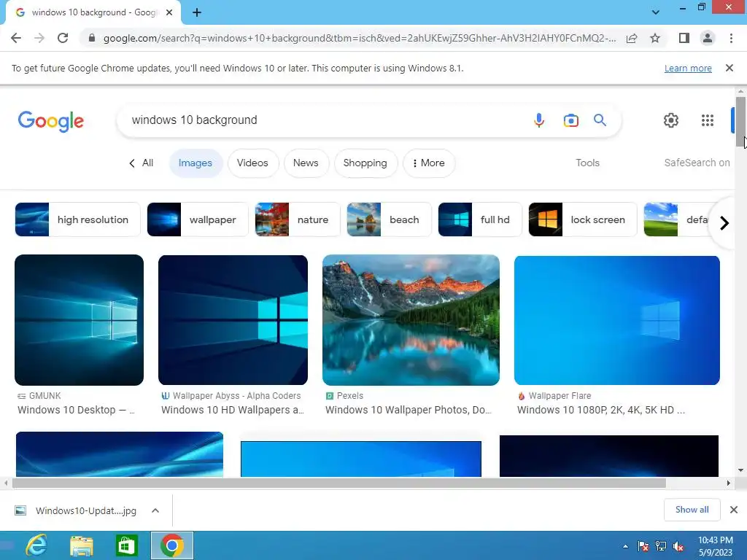Open the Chrome side panel icon
The height and width of the screenshot is (560, 747).
pyautogui.click(x=684, y=38)
